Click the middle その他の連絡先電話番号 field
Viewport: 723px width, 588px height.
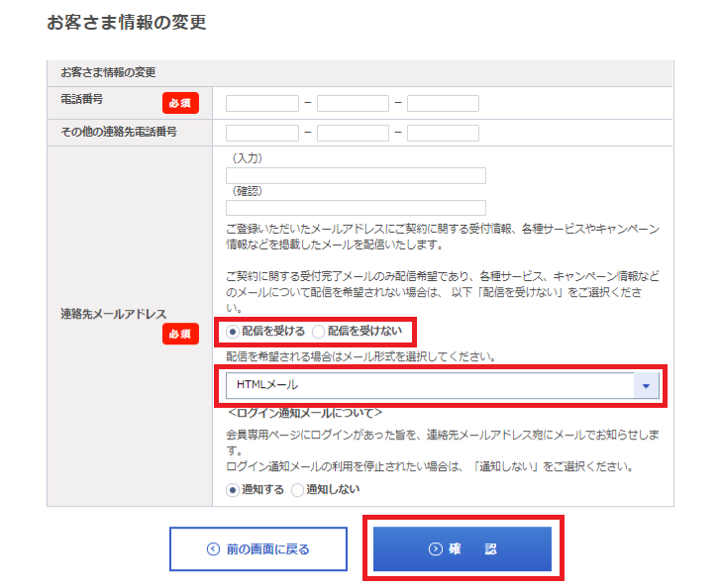pyautogui.click(x=353, y=133)
